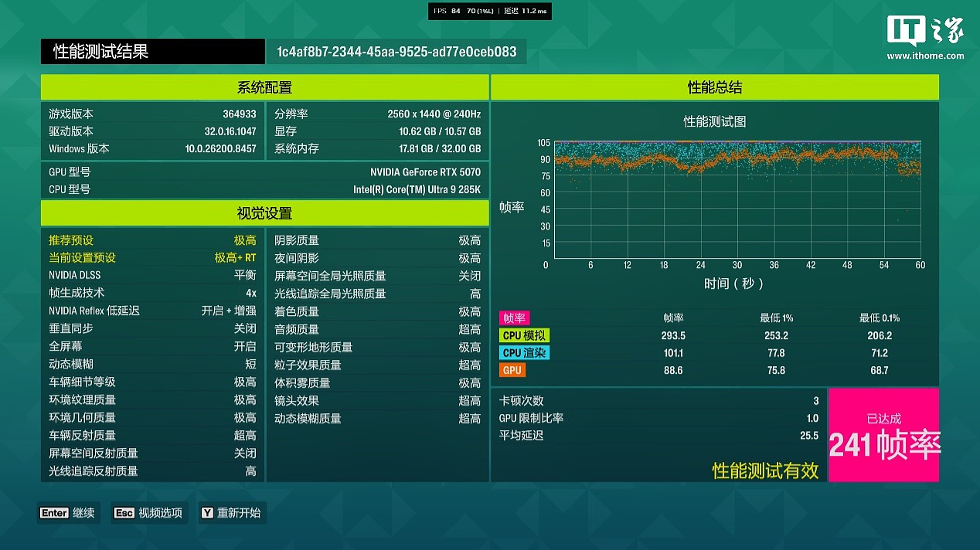Screen dimensions: 980x550
Task: Click the Enter 继续 button
Action: (x=69, y=513)
